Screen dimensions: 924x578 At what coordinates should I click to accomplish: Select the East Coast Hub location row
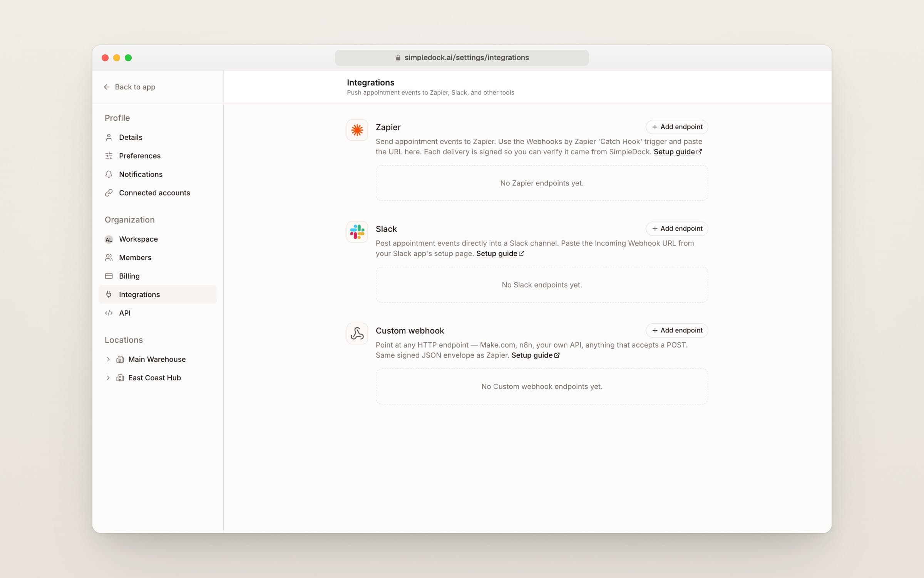[x=158, y=378]
